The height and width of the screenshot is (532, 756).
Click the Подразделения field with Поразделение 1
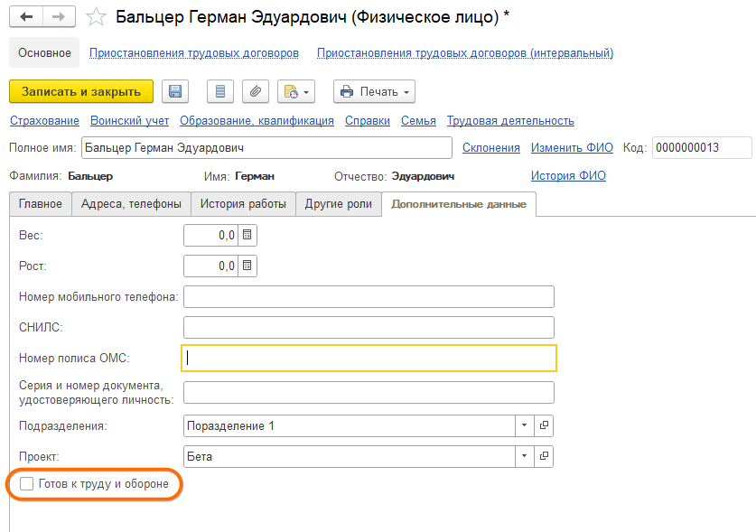tap(350, 425)
